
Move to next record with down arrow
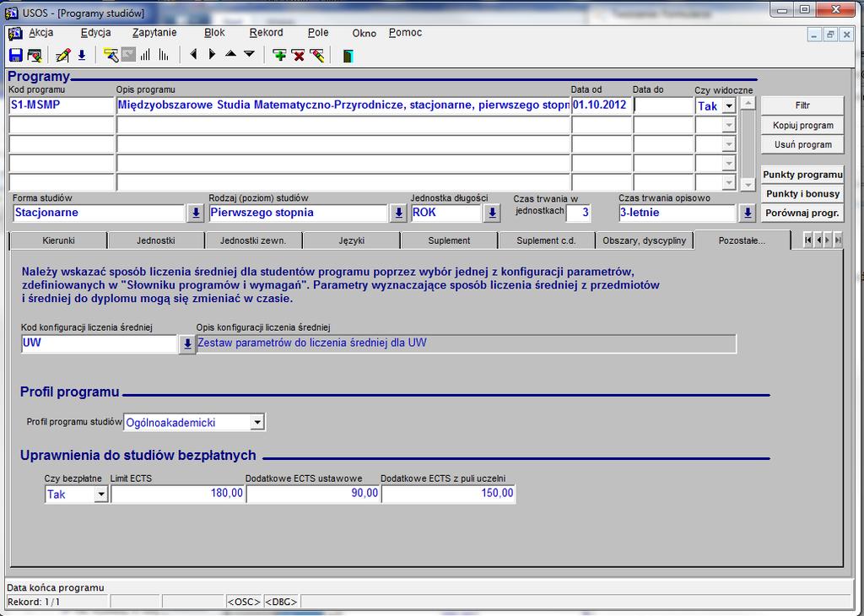[250, 54]
